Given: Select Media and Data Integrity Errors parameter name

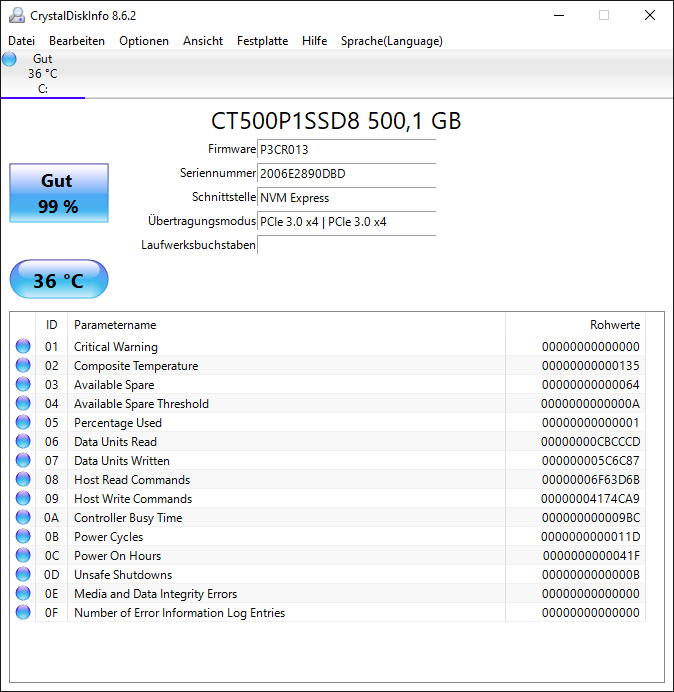Looking at the screenshot, I should pyautogui.click(x=155, y=594).
